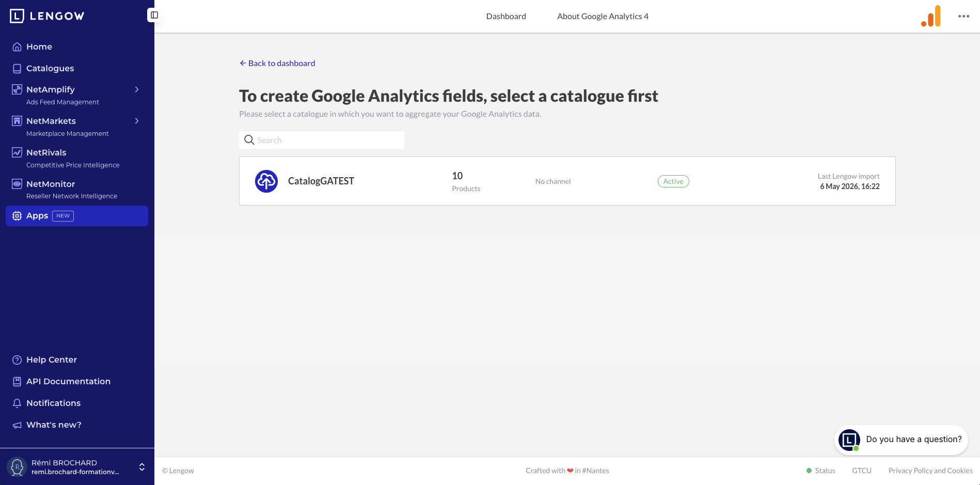Image resolution: width=980 pixels, height=485 pixels.
Task: Click the Lengow logo in the sidebar
Action: click(47, 16)
